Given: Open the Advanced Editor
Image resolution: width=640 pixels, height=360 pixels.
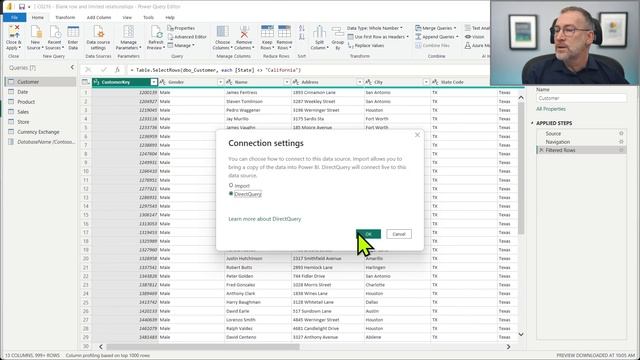Looking at the screenshot, I should pos(187,37).
